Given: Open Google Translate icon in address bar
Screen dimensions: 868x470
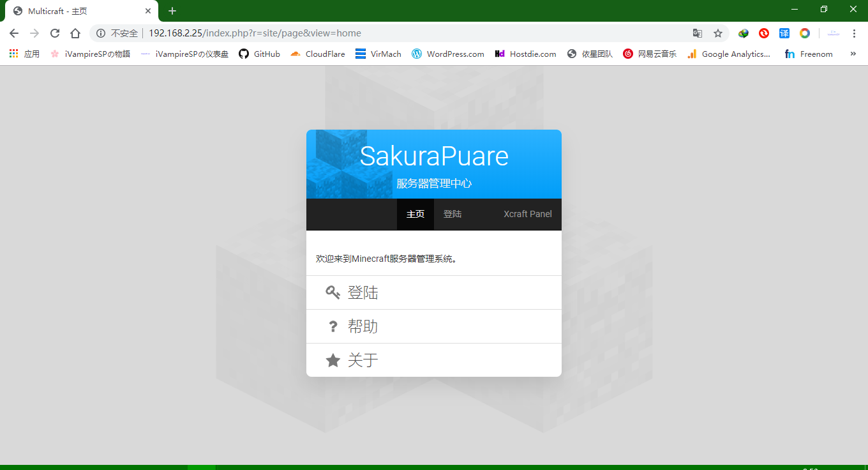Looking at the screenshot, I should [698, 33].
